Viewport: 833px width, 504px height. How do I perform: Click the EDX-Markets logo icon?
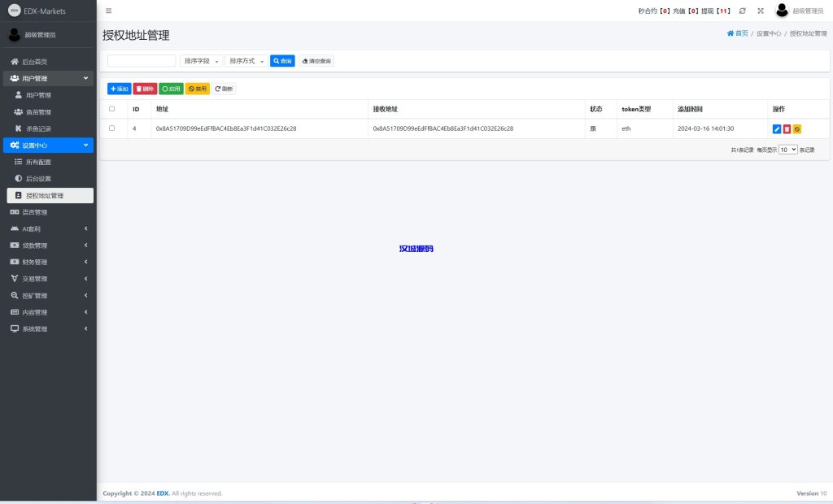point(14,11)
